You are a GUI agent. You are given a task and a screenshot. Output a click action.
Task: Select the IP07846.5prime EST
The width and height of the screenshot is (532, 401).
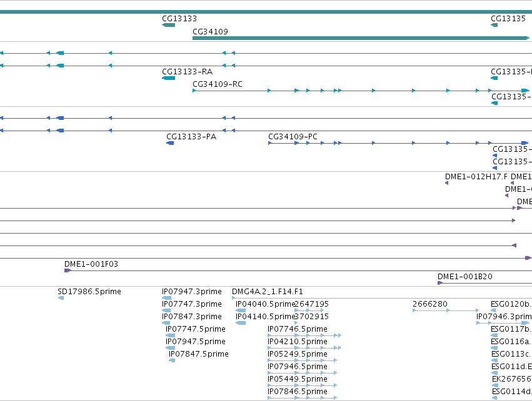(x=303, y=398)
